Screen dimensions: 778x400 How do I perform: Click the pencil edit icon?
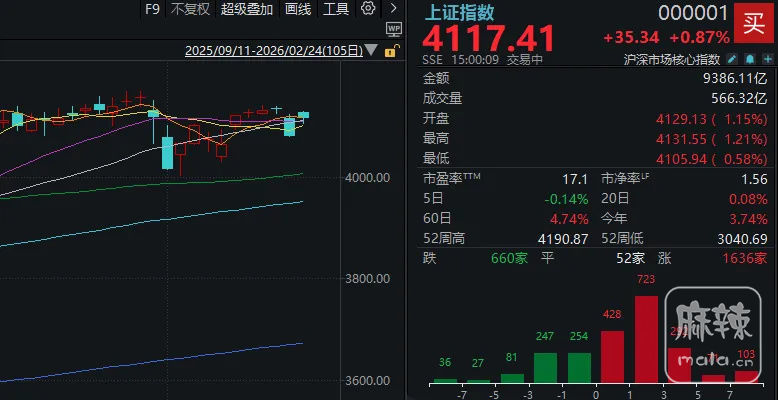click(731, 60)
